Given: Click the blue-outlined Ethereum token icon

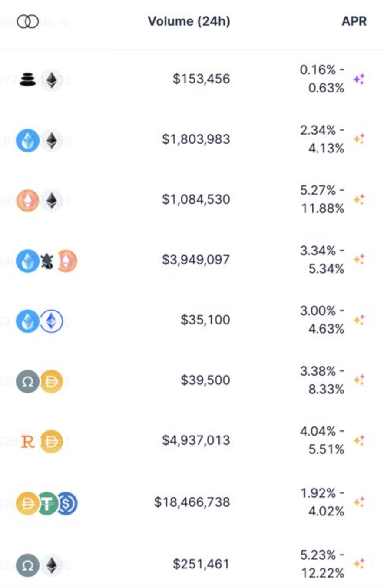Looking at the screenshot, I should 52,321.
